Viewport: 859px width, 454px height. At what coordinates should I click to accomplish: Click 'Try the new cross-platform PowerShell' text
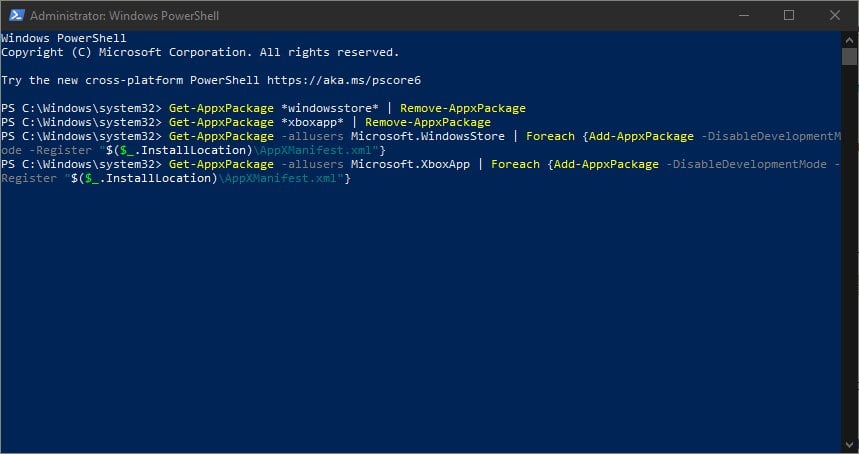(130, 80)
